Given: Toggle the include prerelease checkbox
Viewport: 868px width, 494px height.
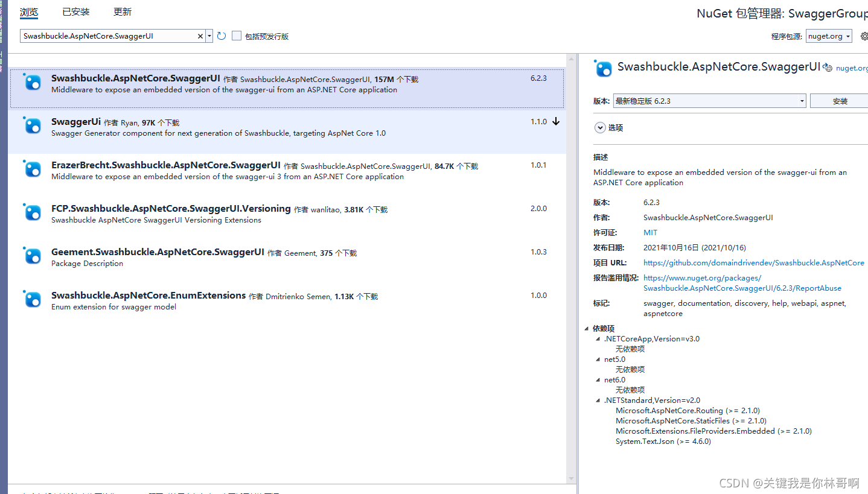Looking at the screenshot, I should point(237,36).
